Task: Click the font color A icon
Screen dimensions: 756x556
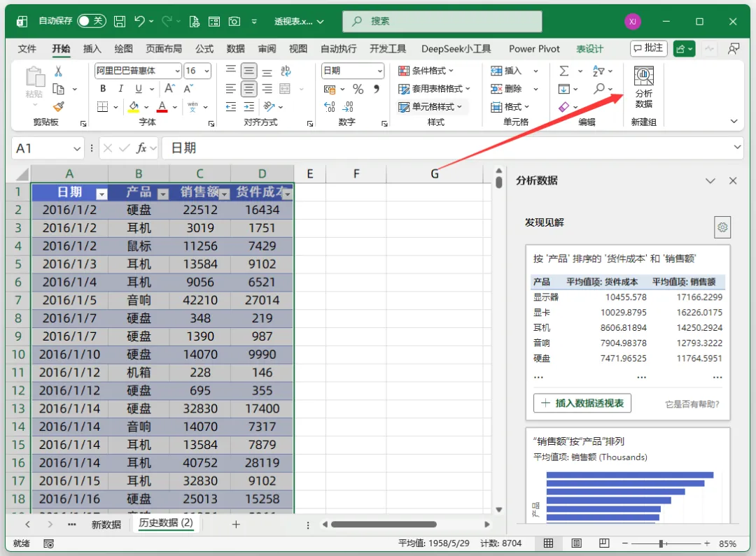Action: (x=162, y=106)
